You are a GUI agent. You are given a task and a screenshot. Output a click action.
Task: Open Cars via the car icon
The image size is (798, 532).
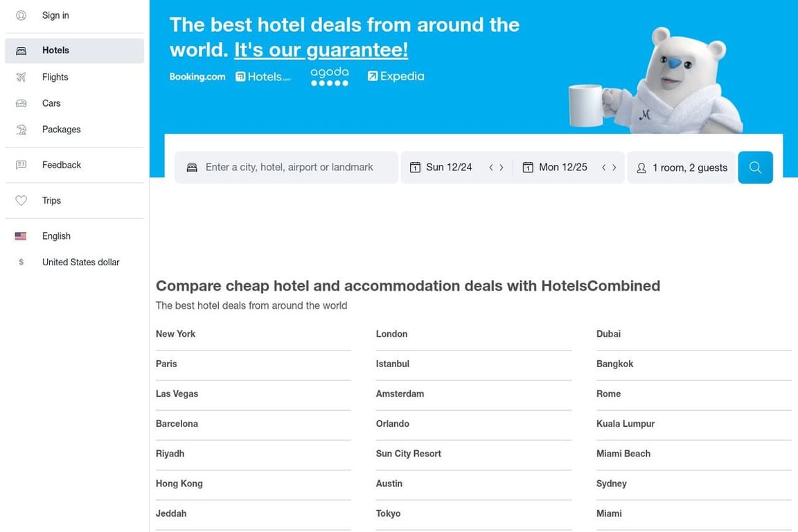tap(21, 103)
